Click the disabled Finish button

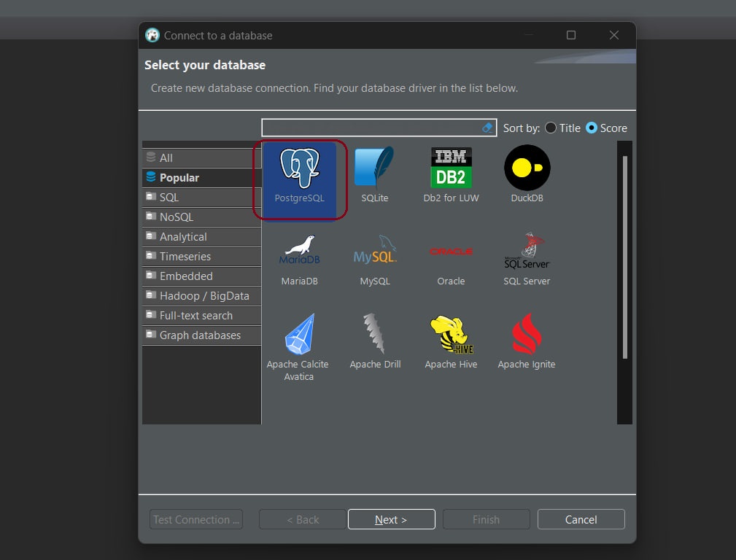[x=487, y=519]
